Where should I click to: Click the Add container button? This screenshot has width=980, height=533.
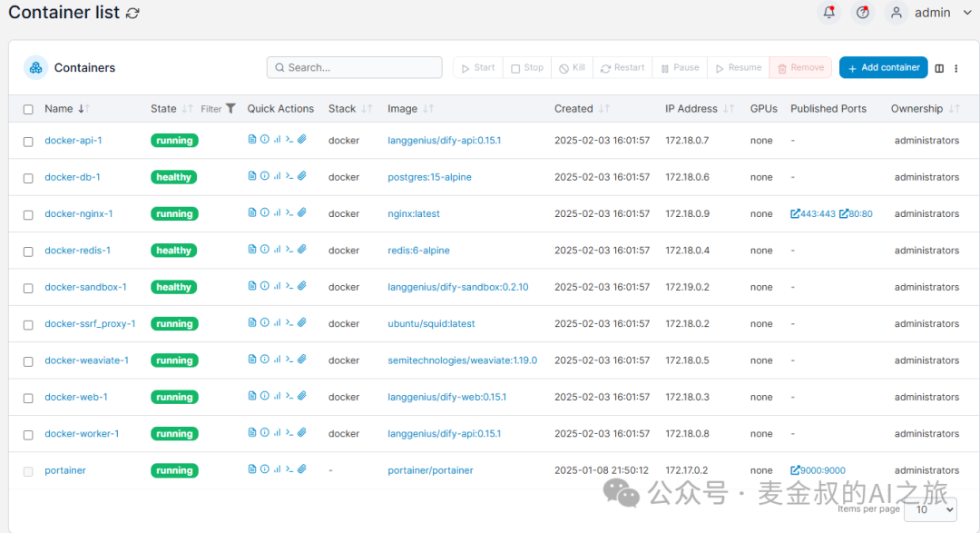point(883,67)
